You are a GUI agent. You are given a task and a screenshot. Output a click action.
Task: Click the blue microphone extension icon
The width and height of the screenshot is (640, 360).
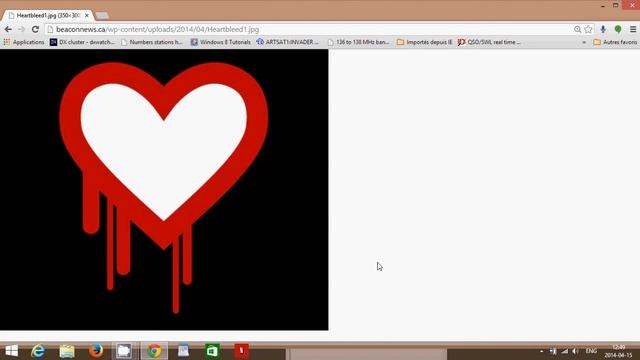pos(603,29)
